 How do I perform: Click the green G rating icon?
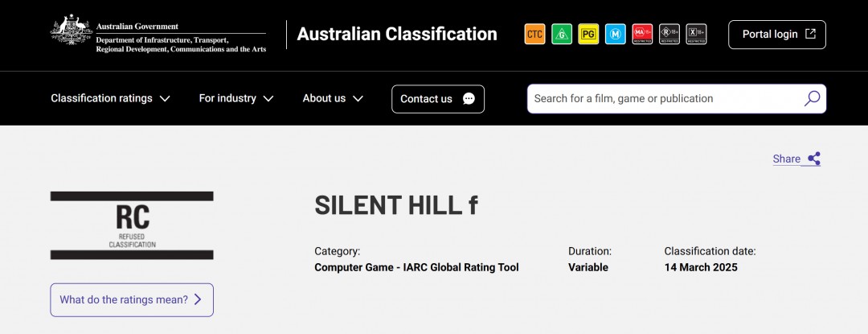click(x=562, y=34)
